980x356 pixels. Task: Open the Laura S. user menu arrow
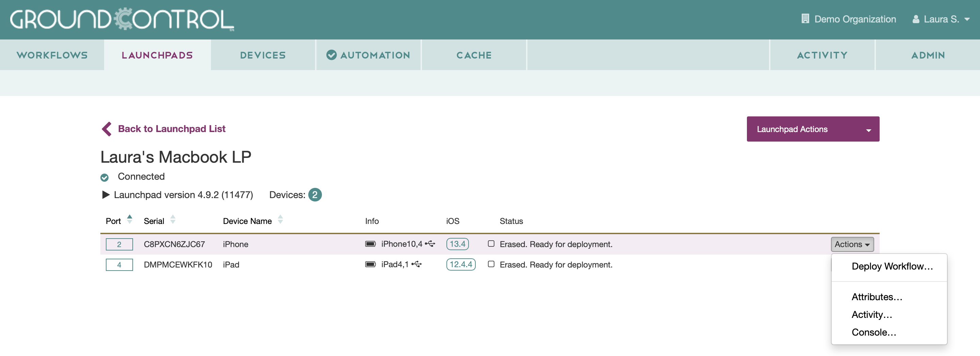[x=967, y=19]
